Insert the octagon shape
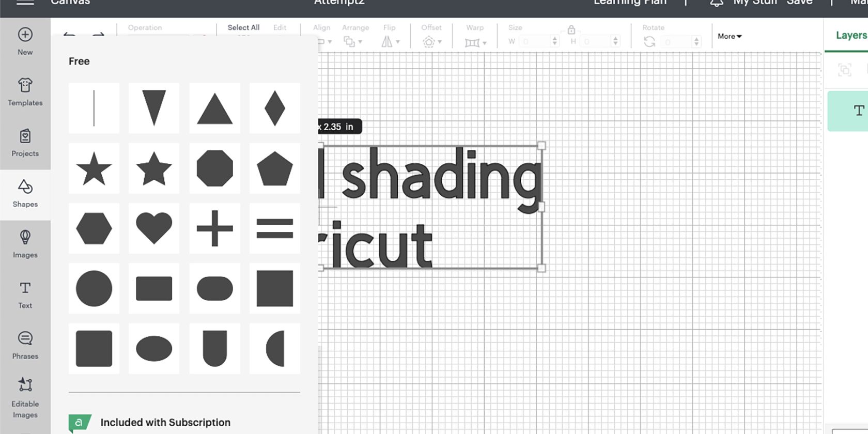The image size is (868, 434). coord(214,168)
